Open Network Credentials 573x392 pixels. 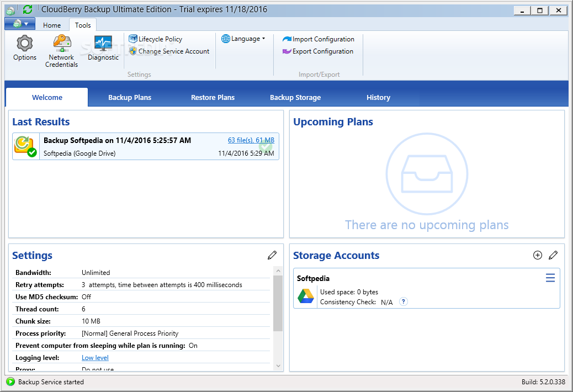pos(61,51)
